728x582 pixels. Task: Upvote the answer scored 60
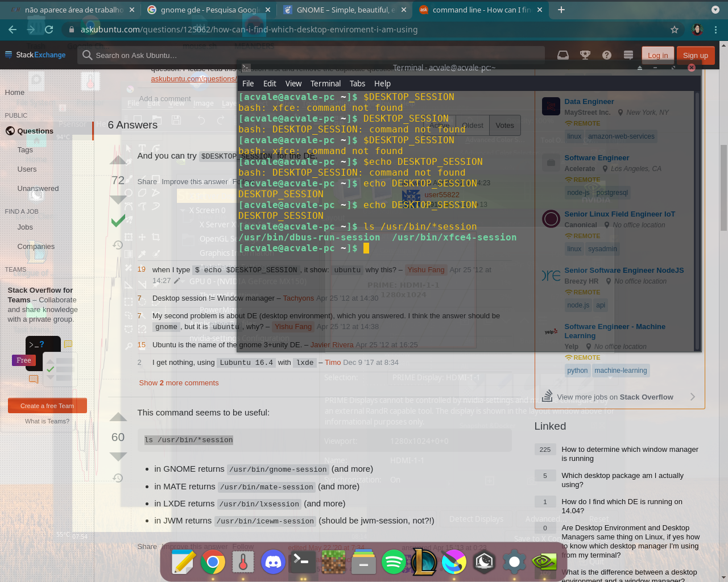(118, 417)
